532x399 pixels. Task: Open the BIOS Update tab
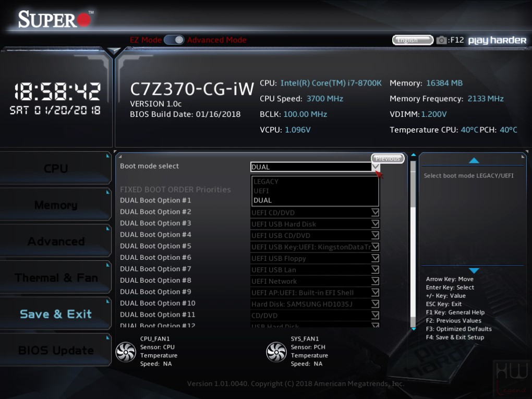[56, 350]
